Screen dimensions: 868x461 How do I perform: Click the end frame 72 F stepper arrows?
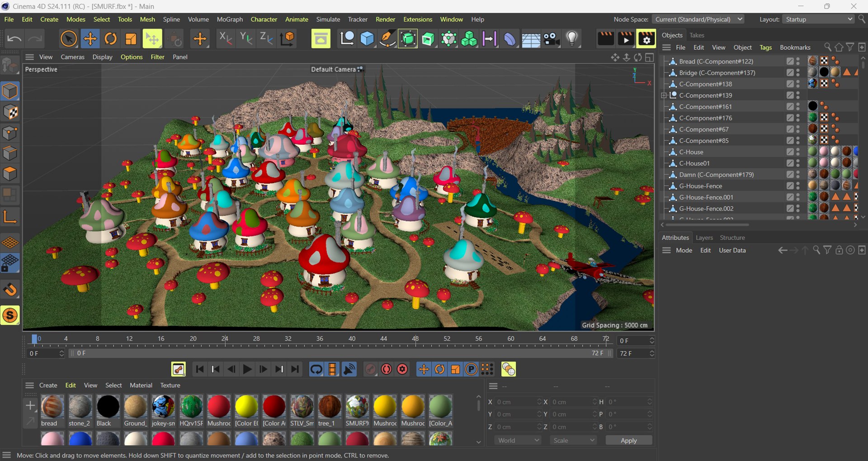651,353
